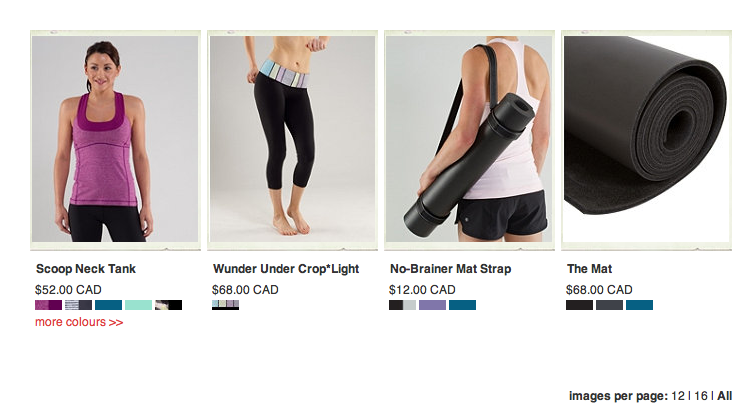Open The Mat product image
740x420 pixels.
click(x=647, y=139)
